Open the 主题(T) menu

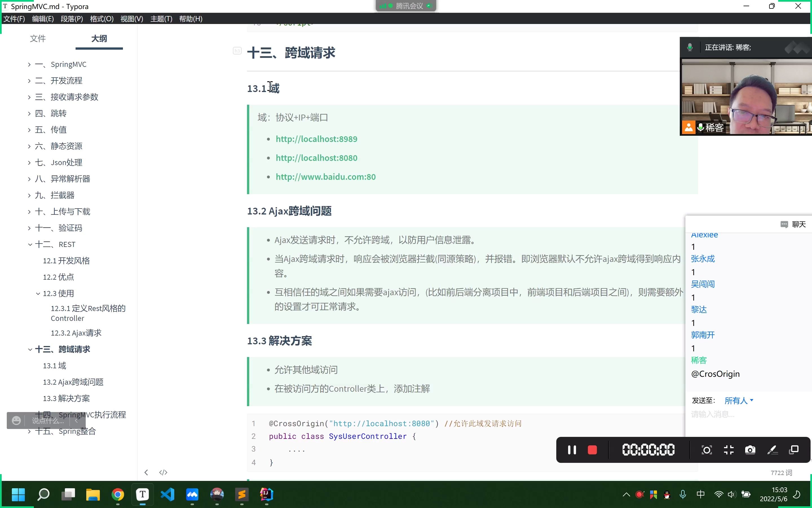161,19
